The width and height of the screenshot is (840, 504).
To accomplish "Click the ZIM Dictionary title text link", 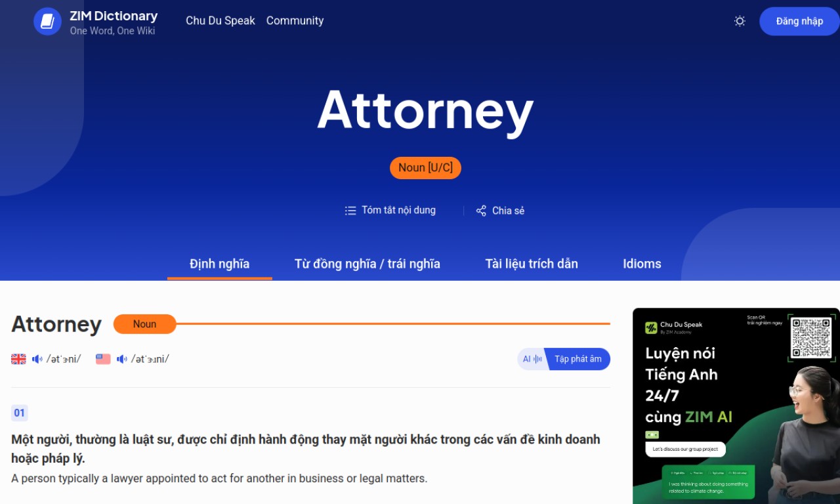I will 114,16.
